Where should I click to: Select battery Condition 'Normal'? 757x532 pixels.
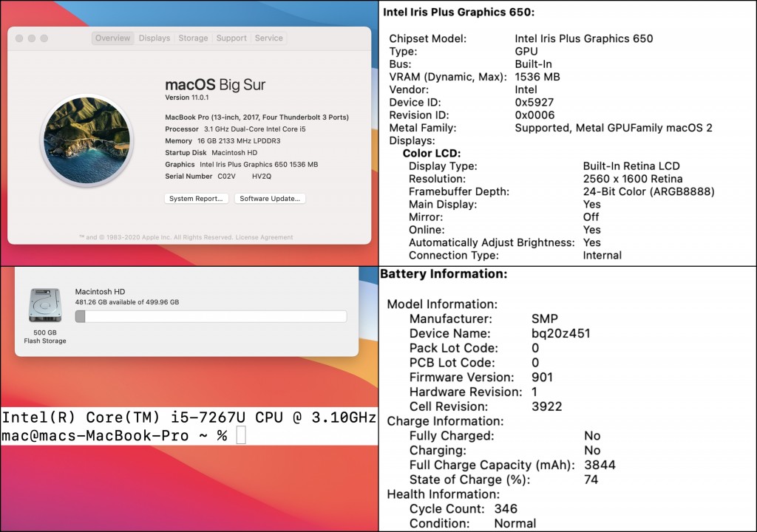pos(515,523)
